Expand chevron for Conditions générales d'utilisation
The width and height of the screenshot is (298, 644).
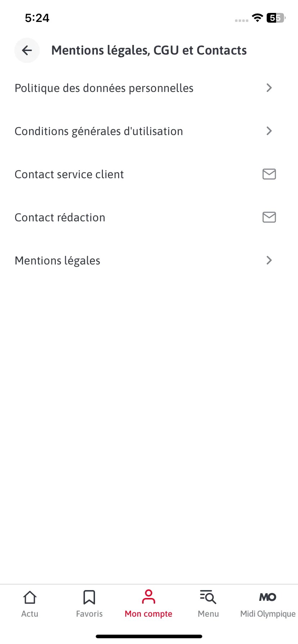click(x=269, y=131)
